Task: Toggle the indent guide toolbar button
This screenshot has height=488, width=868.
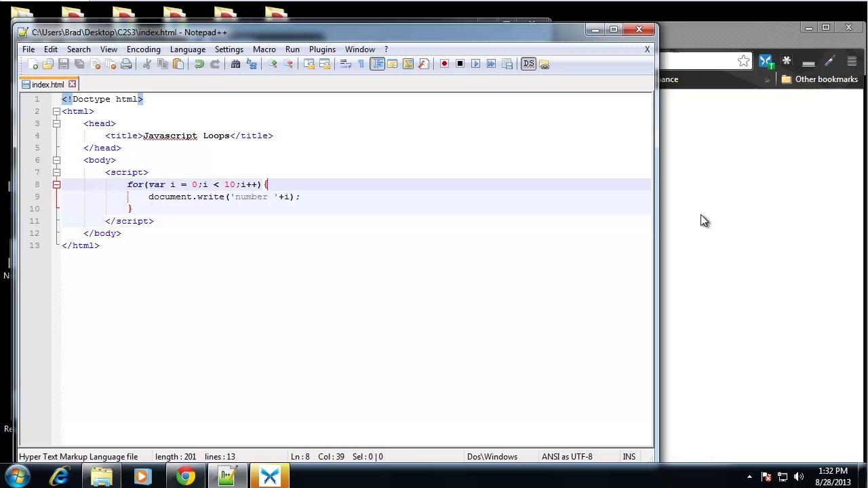Action: coord(377,64)
